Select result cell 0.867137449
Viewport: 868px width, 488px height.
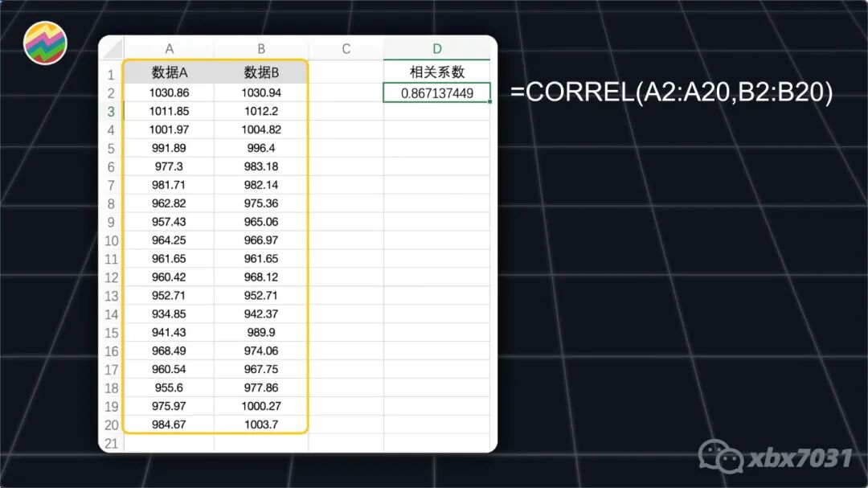click(436, 93)
